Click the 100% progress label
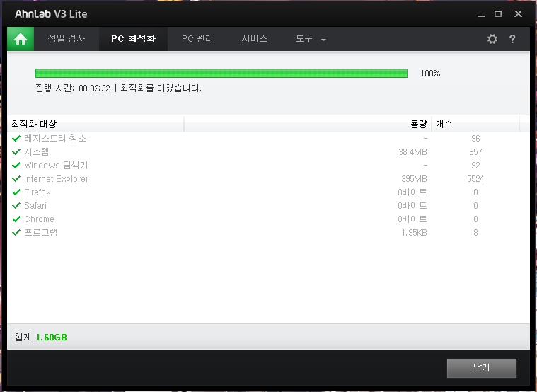The height and width of the screenshot is (392, 537). coord(430,74)
